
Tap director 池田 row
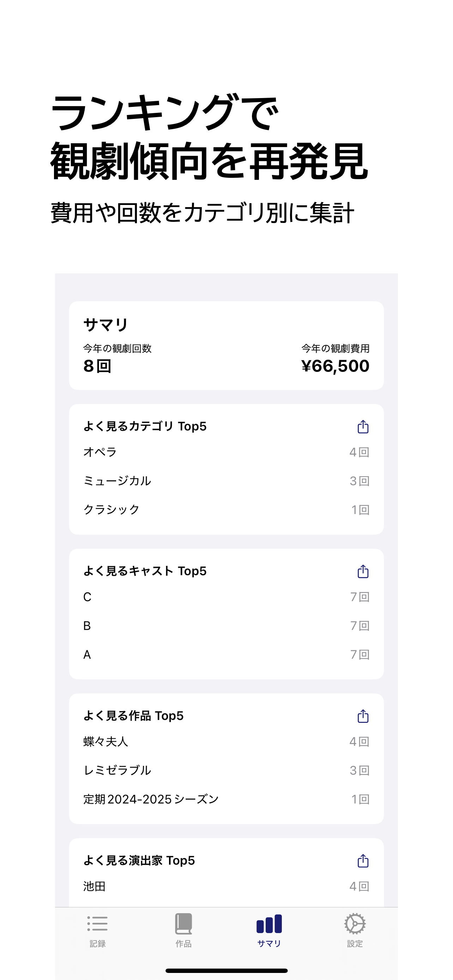[x=226, y=887]
